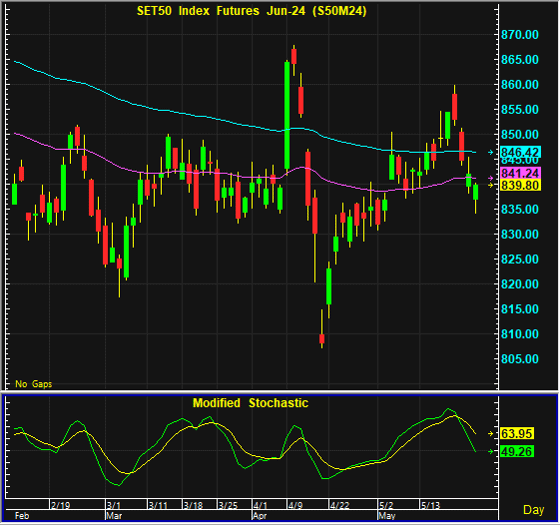Select the 3/18 date marker
Viewport: 560px width, 525px height.
193,505
